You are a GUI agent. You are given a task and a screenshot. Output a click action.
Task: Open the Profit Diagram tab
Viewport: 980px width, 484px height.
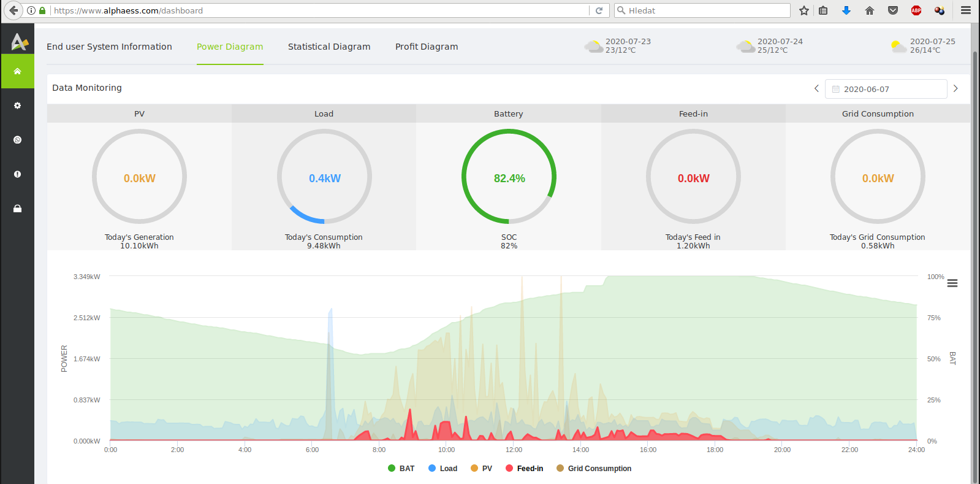pyautogui.click(x=427, y=47)
